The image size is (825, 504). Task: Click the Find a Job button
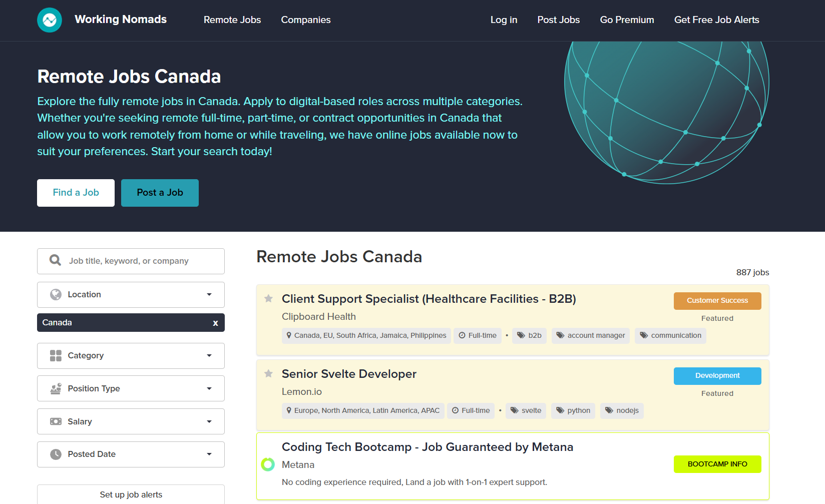(x=76, y=193)
